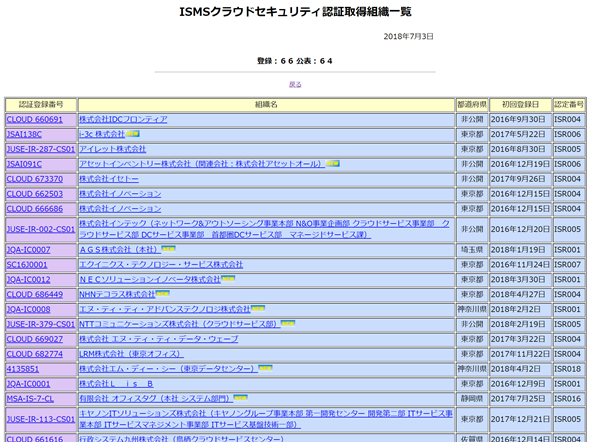Click NEW badge beside NECソリューションイノベータ
The height and width of the screenshot is (442, 590).
228,278
